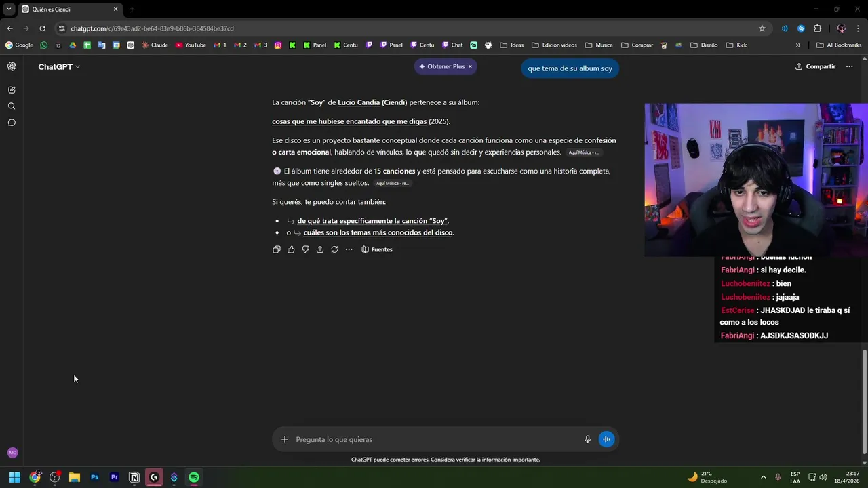Open search chats icon in sidebar
Screen dimensions: 868x488
tap(12, 106)
